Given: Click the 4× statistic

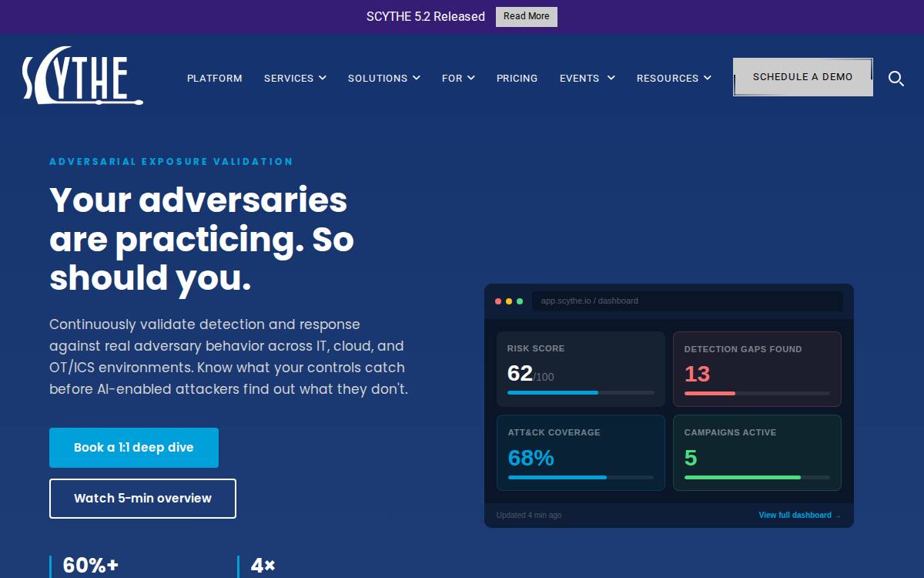Looking at the screenshot, I should coord(263,566).
